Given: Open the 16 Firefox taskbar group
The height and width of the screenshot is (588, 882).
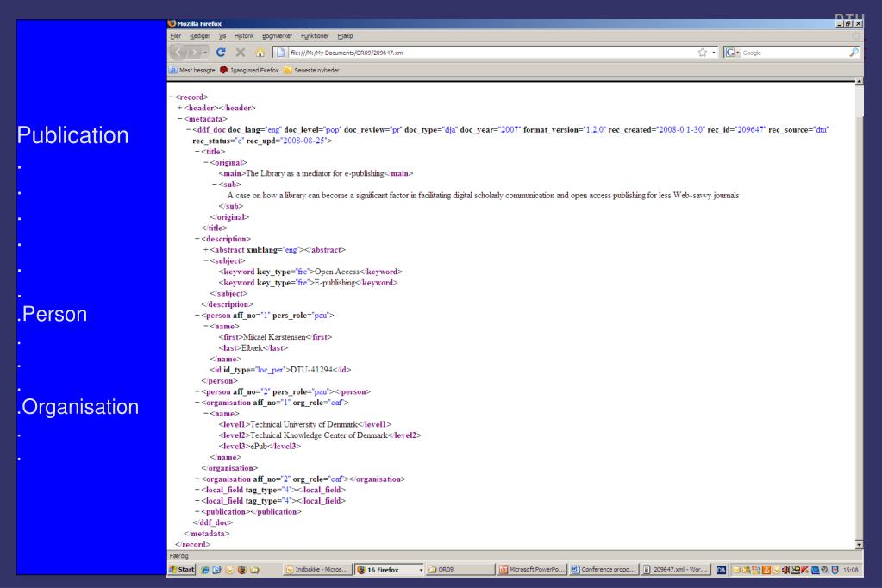Looking at the screenshot, I should point(389,569).
